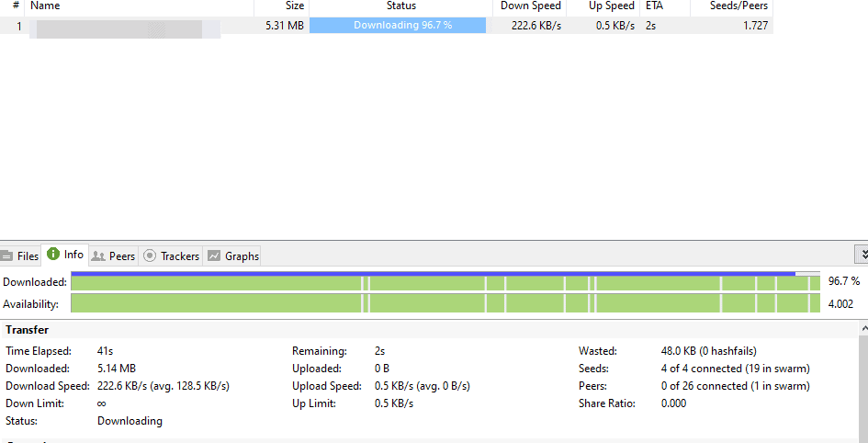Select the torrent's Downloading 96.7 % progress bar
The height and width of the screenshot is (443, 868).
(x=398, y=26)
